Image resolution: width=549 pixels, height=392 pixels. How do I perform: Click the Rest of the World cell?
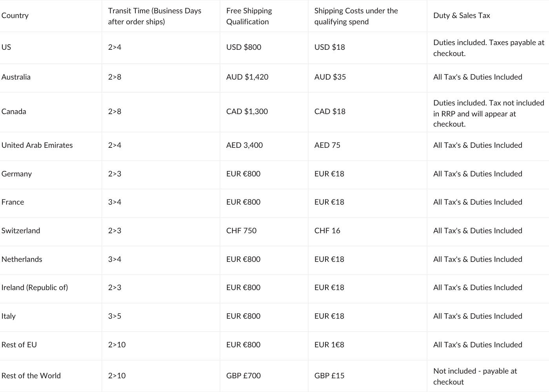[31, 376]
